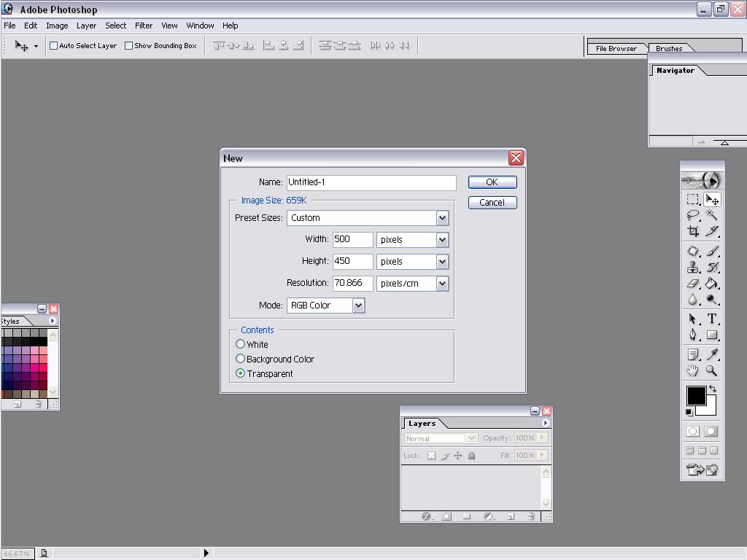Open the Layers panel flyout menu
This screenshot has width=747, height=560.
coord(546,423)
